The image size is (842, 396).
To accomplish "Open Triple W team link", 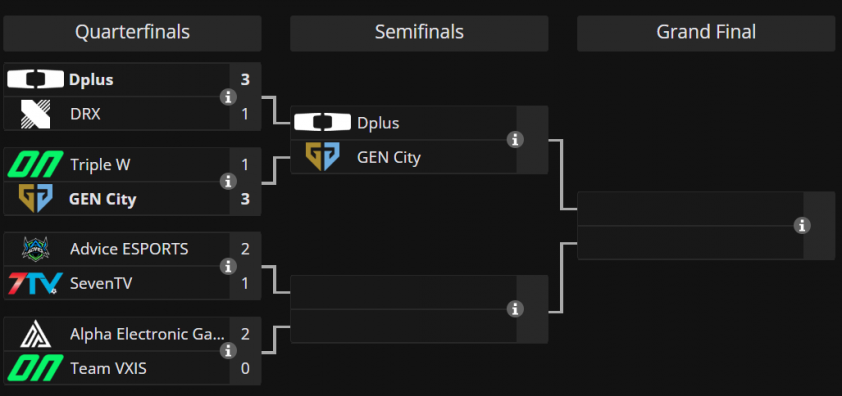I will [100, 164].
